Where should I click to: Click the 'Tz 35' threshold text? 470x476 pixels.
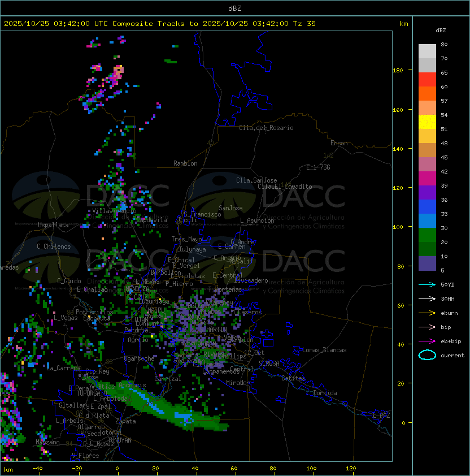click(304, 24)
